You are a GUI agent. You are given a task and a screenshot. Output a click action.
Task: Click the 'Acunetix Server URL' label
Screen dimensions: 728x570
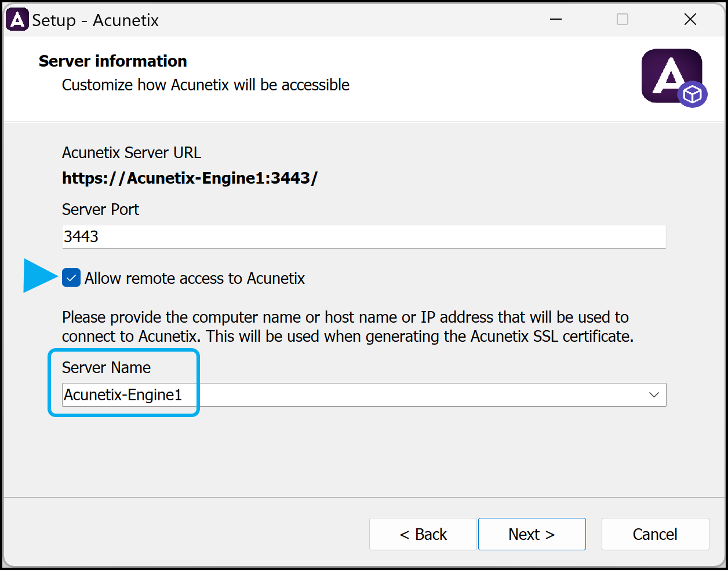[132, 153]
